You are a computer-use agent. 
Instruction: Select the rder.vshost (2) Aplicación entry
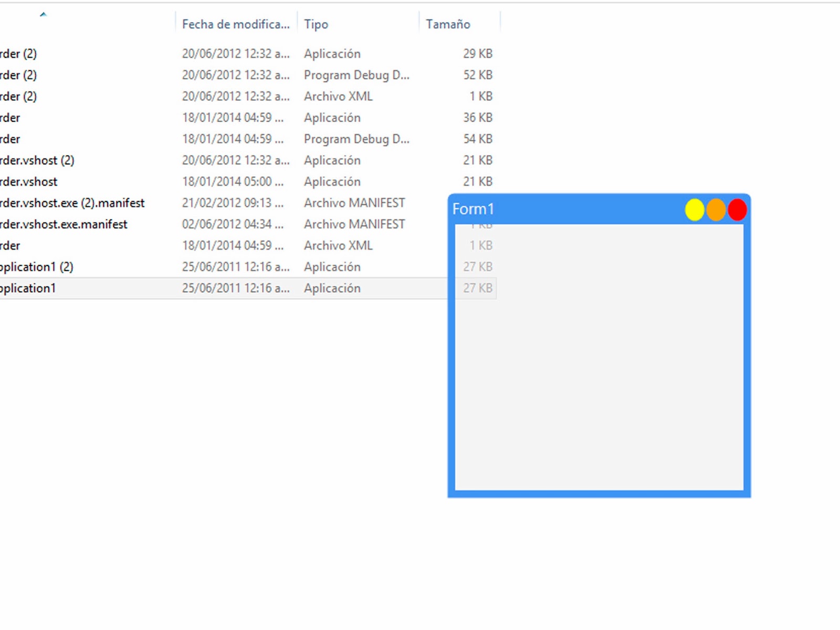[37, 160]
